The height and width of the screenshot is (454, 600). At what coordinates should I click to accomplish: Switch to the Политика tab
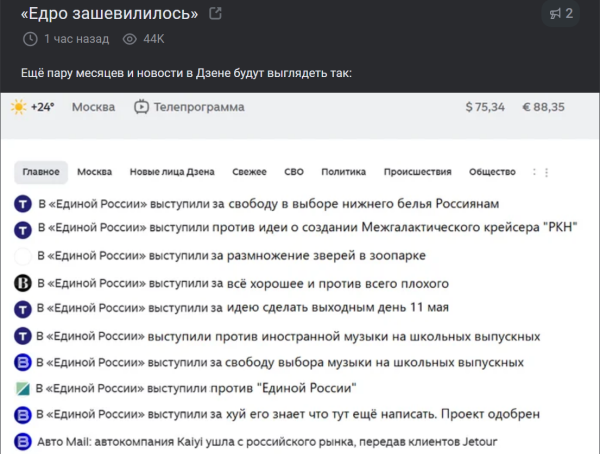pos(344,172)
